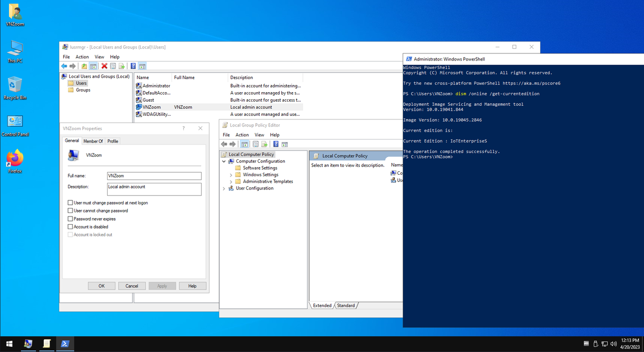Check 'User must change password at next logon'
This screenshot has height=352, width=644.
pos(70,203)
